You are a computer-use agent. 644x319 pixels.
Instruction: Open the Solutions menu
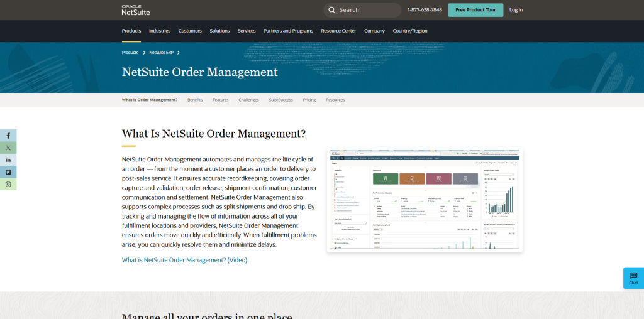click(x=219, y=31)
